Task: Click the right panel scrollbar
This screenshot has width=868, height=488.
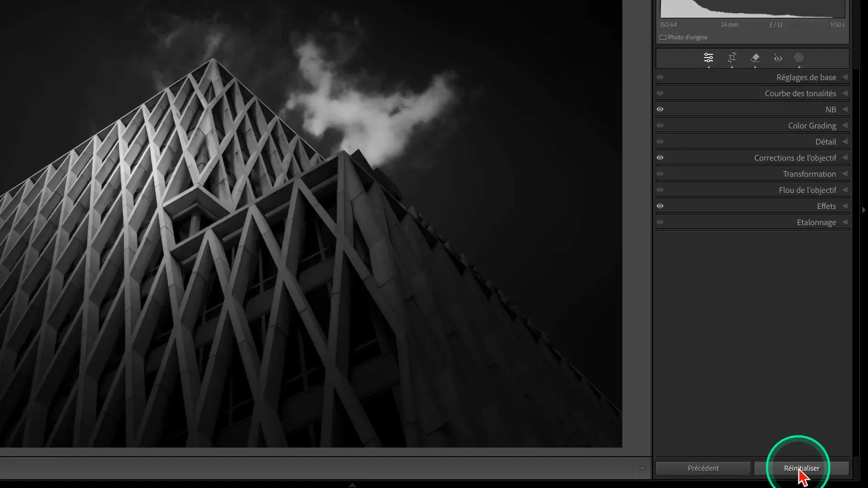Action: click(855, 34)
